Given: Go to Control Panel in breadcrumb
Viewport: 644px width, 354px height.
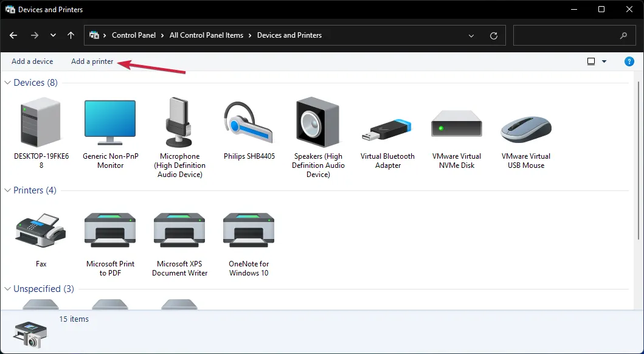Looking at the screenshot, I should pyautogui.click(x=134, y=35).
